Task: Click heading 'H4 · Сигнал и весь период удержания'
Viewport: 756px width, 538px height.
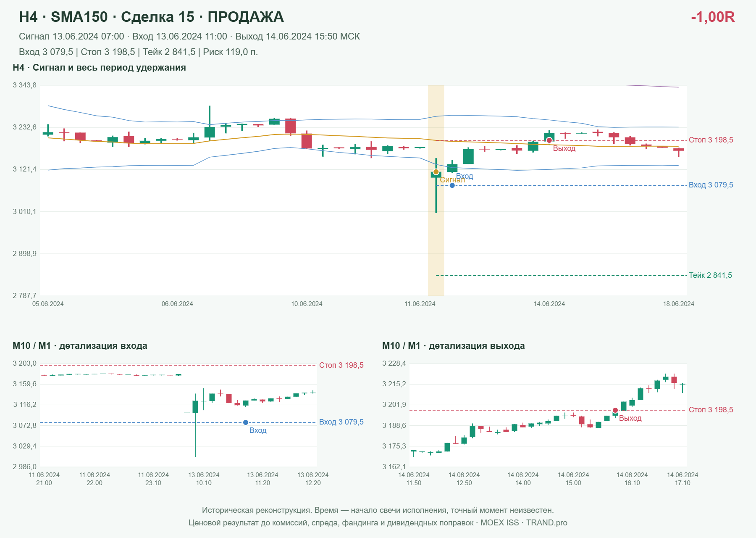Action: [99, 68]
